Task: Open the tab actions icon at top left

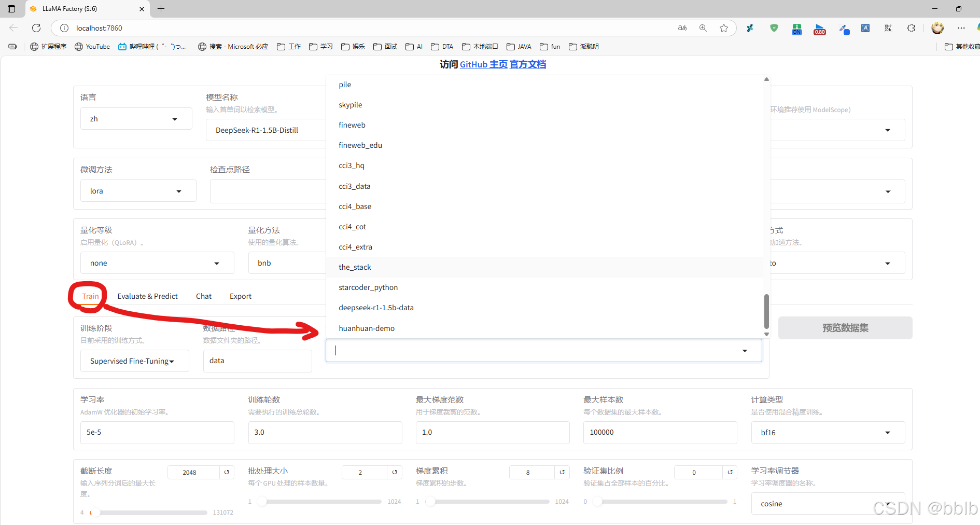Action: pos(11,9)
